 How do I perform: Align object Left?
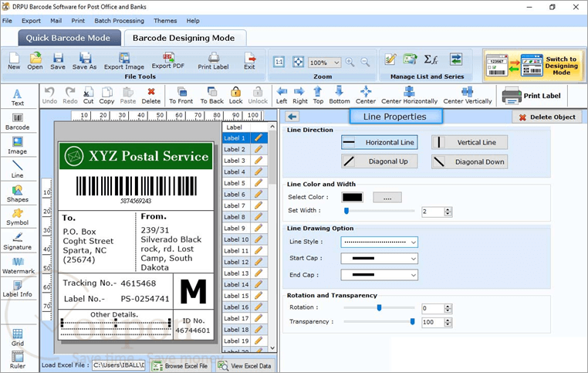click(282, 95)
